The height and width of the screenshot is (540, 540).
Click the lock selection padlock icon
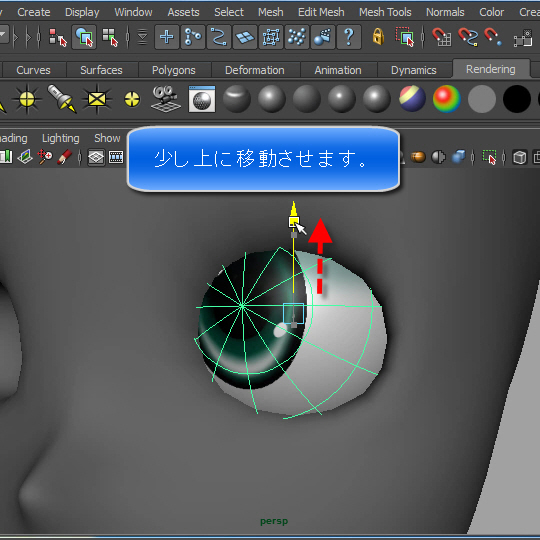[x=378, y=36]
